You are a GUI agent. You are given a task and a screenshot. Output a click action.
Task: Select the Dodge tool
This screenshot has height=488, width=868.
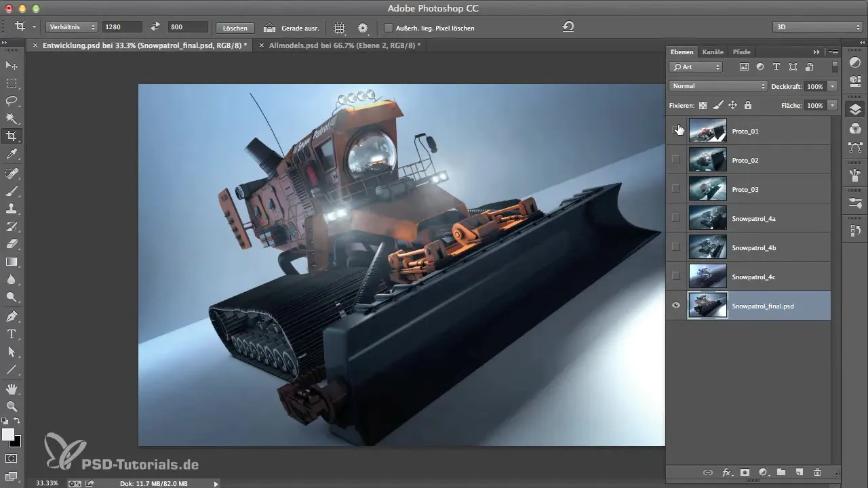(12, 297)
